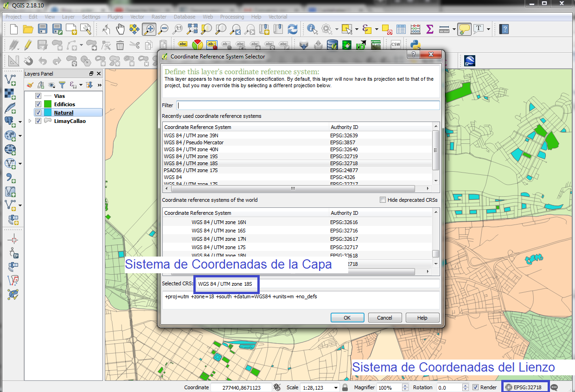Open project using the yellow folder icon

[28, 29]
